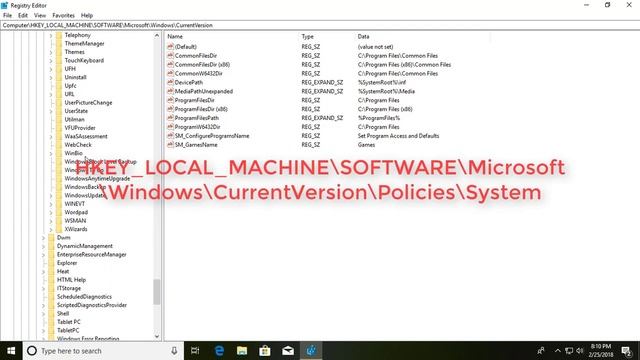Viewport: 640px width, 360px height.
Task: Select the Explorer folder icon
Action: tap(51, 263)
